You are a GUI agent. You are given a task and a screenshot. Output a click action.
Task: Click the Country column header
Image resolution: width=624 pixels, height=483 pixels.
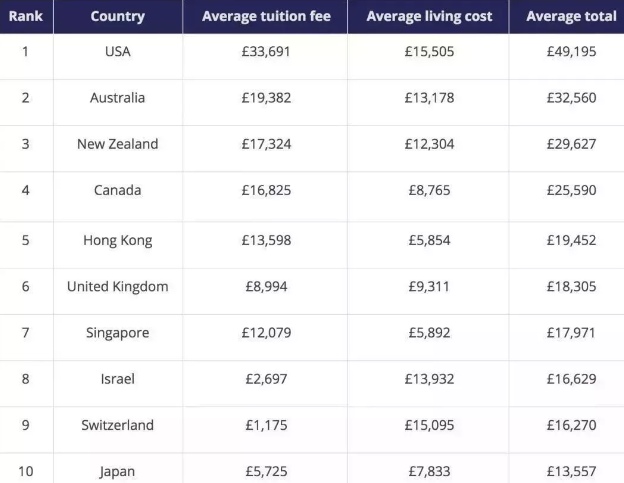pos(117,16)
